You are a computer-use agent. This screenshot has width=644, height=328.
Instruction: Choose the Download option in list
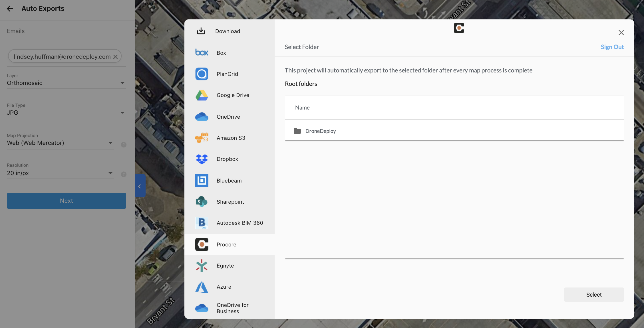click(x=227, y=31)
